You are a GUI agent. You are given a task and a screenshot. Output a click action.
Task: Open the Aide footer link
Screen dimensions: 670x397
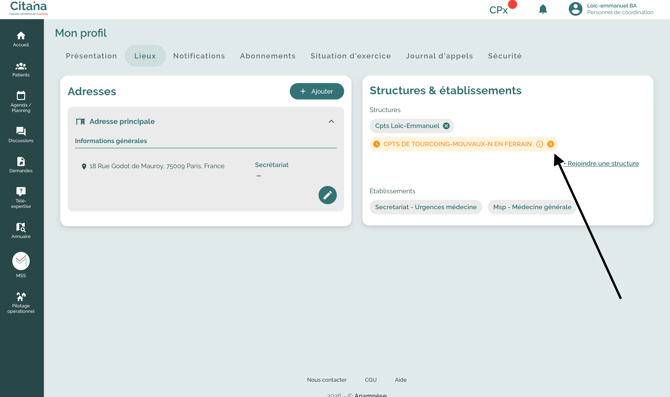tap(400, 380)
